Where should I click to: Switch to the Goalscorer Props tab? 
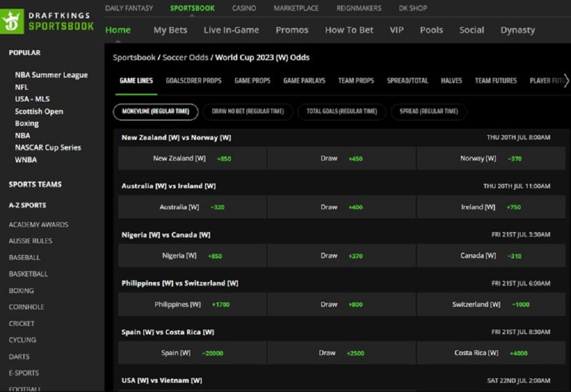pyautogui.click(x=194, y=81)
